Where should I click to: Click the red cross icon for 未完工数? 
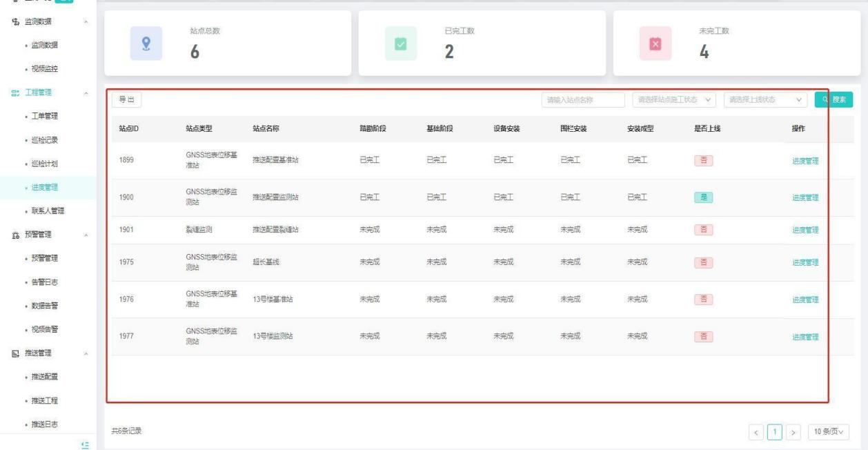click(654, 43)
